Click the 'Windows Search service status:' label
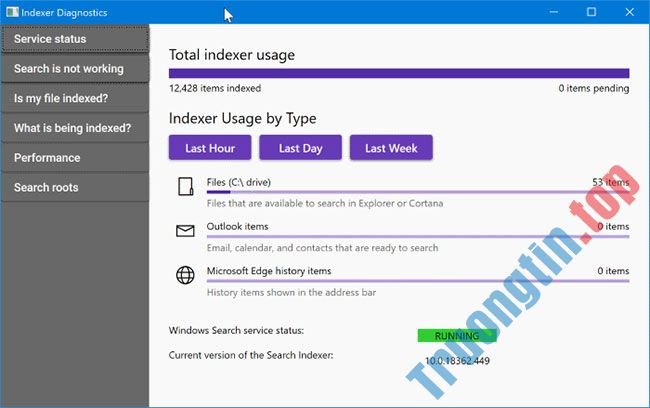This screenshot has width=650, height=408. click(x=236, y=330)
